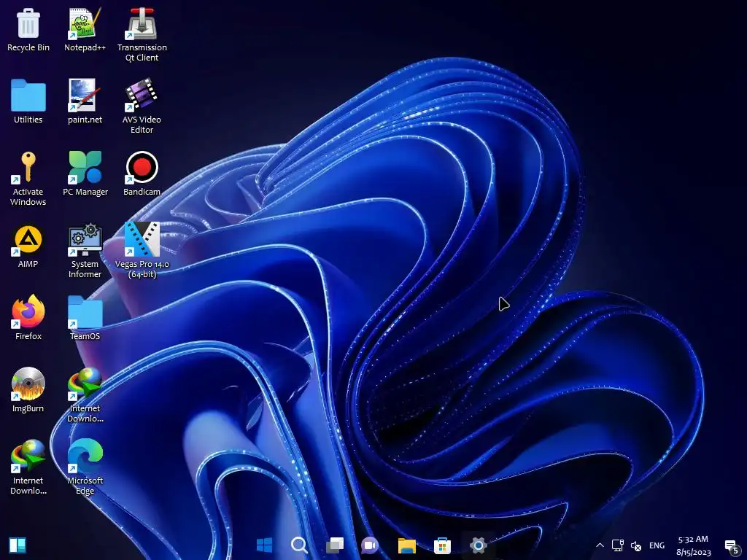Open AVS Video Editor shortcut
747x560 pixels.
[142, 106]
